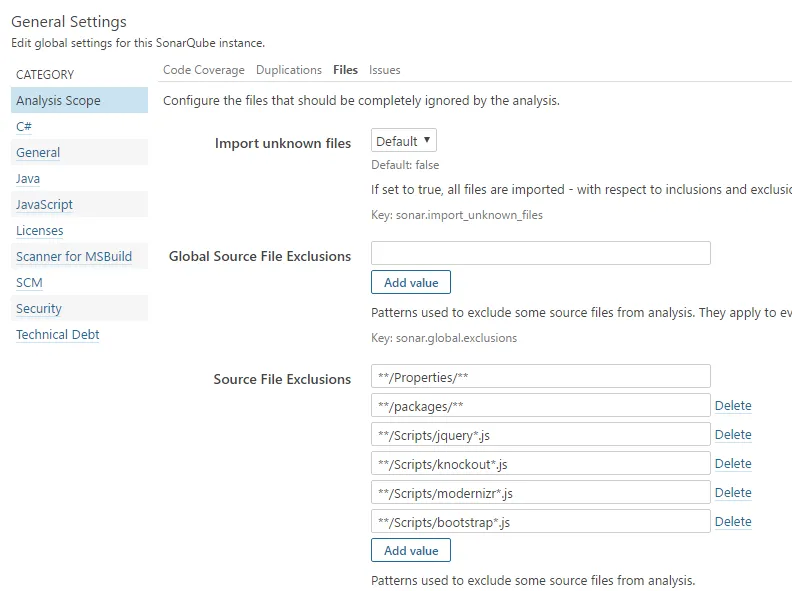Open JavaScript category settings
The width and height of the screenshot is (792, 591).
tap(44, 205)
